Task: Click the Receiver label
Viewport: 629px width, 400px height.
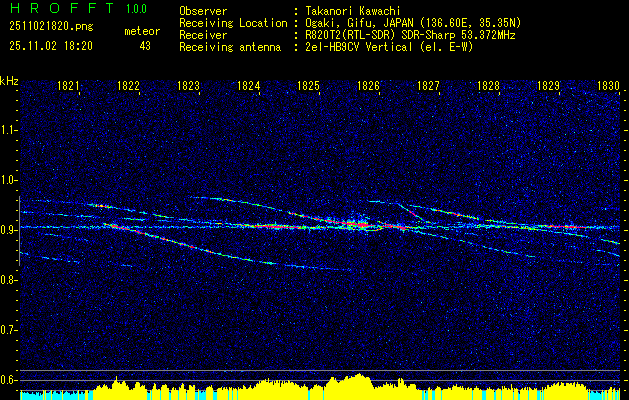Action: tap(203, 35)
